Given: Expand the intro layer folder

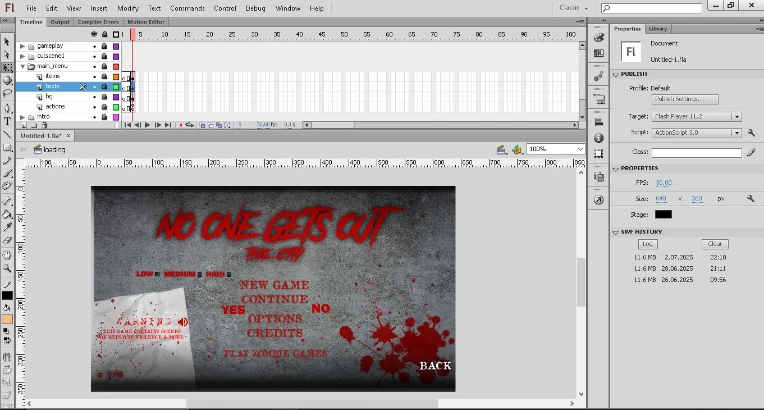Looking at the screenshot, I should [22, 117].
